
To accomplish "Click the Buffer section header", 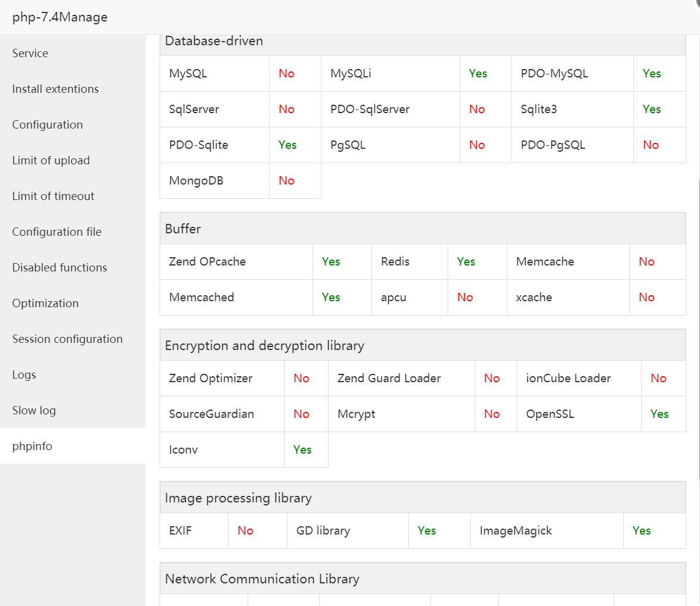I will tap(183, 229).
